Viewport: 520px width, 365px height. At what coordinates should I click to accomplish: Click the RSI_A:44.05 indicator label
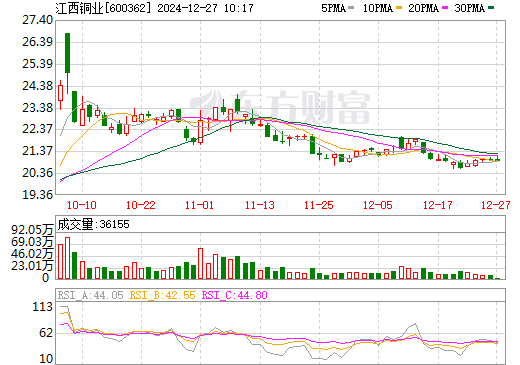(x=90, y=295)
